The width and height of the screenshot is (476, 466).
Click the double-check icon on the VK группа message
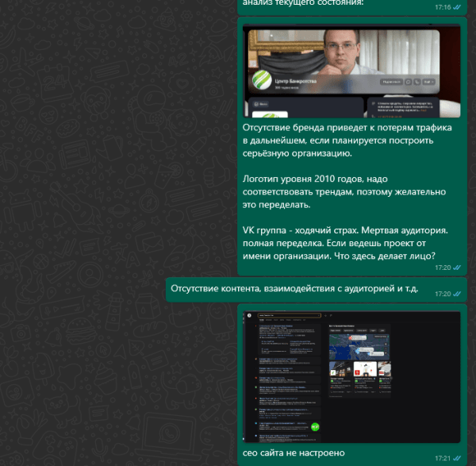(457, 268)
